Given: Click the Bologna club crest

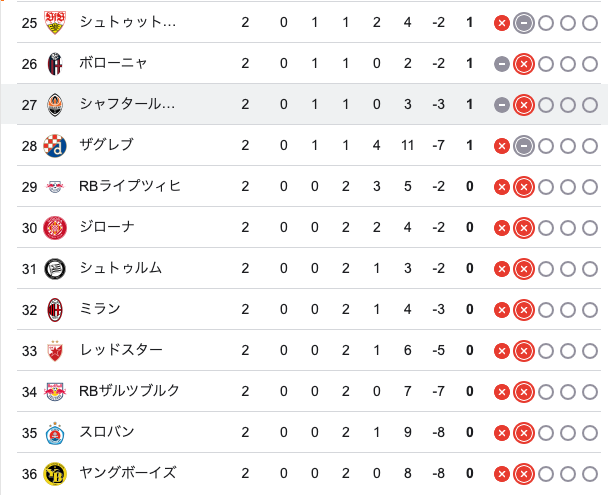Looking at the screenshot, I should pos(55,64).
